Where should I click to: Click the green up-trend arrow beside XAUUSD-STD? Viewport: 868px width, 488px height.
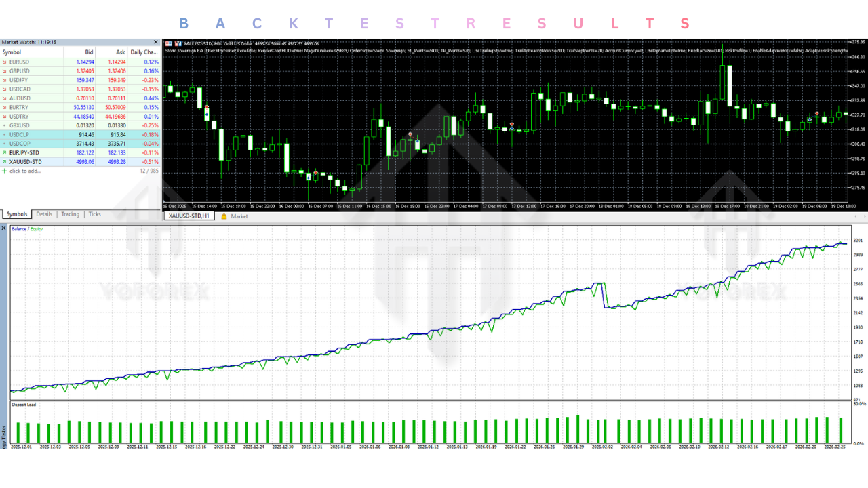pos(4,162)
